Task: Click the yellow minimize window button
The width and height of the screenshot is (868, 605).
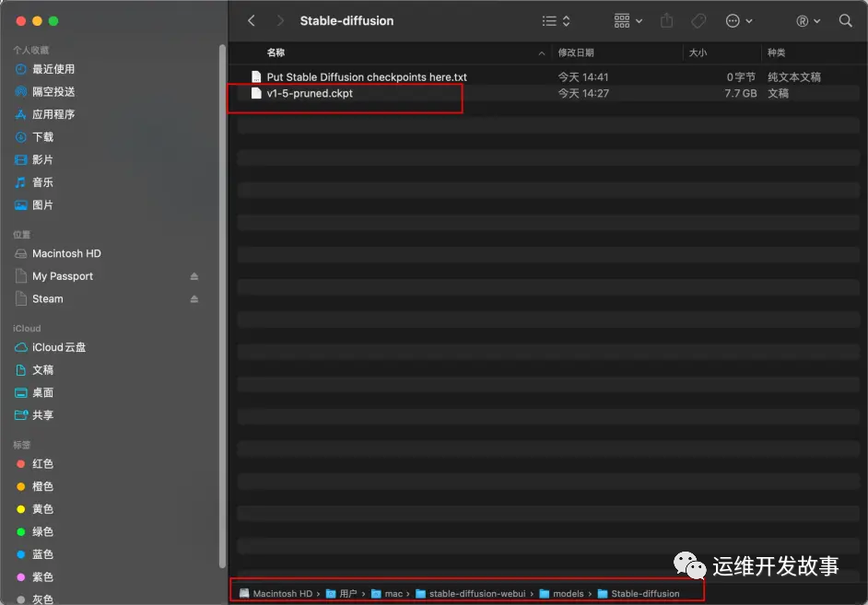Action: (37, 21)
